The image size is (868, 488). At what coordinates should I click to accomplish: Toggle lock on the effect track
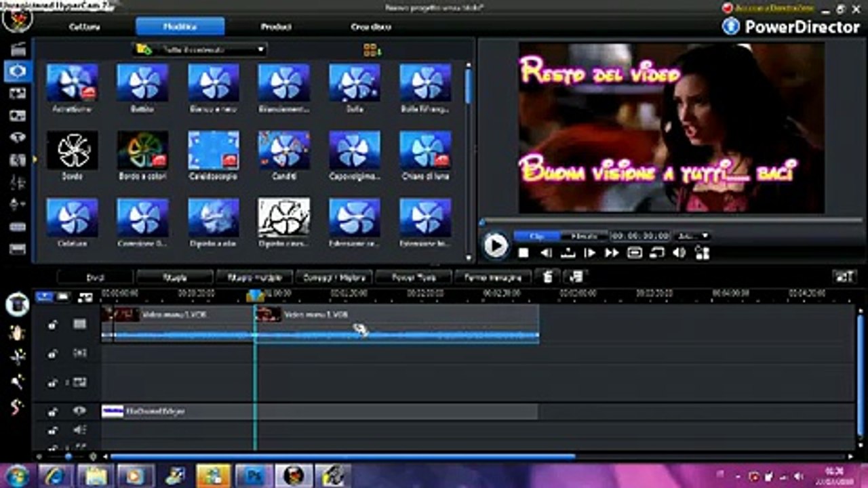[x=52, y=353]
